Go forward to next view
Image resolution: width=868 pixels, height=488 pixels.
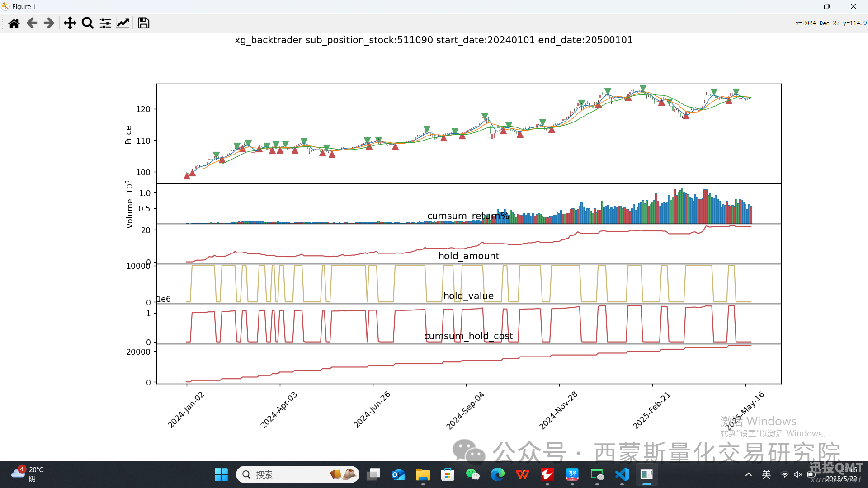point(49,23)
